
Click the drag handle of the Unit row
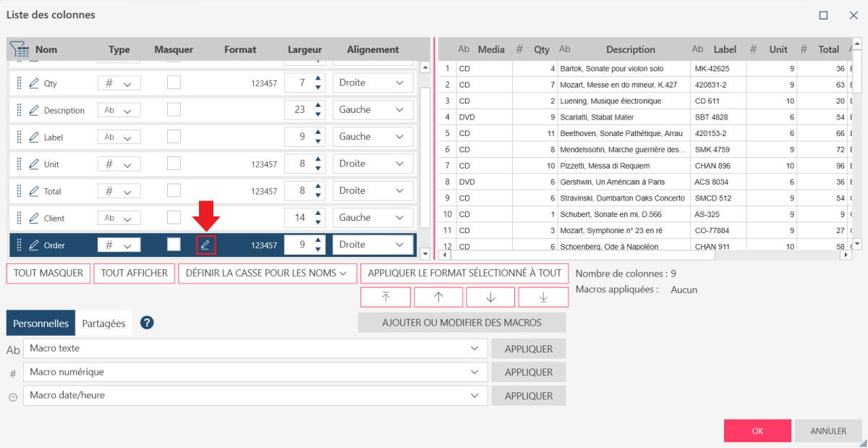19,164
